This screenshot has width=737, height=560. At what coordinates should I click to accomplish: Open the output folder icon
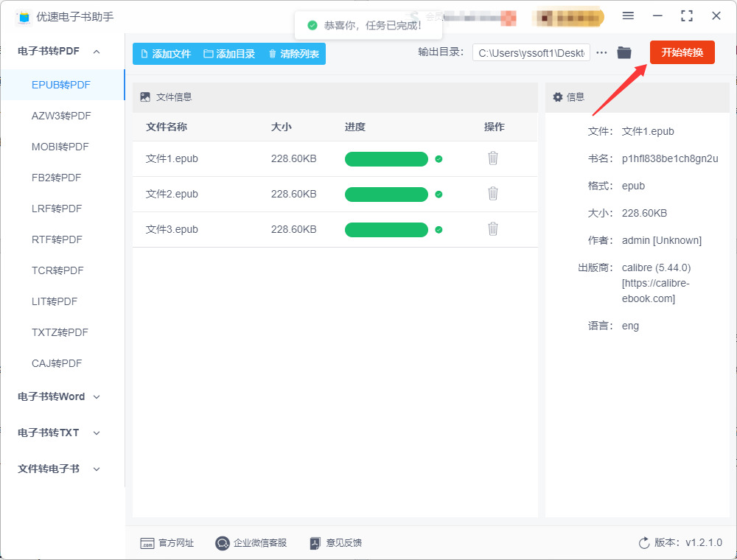click(x=624, y=52)
